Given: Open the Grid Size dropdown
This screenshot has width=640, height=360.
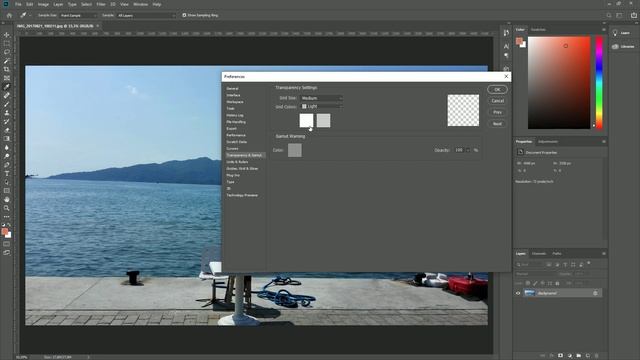Looking at the screenshot, I should click(x=322, y=98).
